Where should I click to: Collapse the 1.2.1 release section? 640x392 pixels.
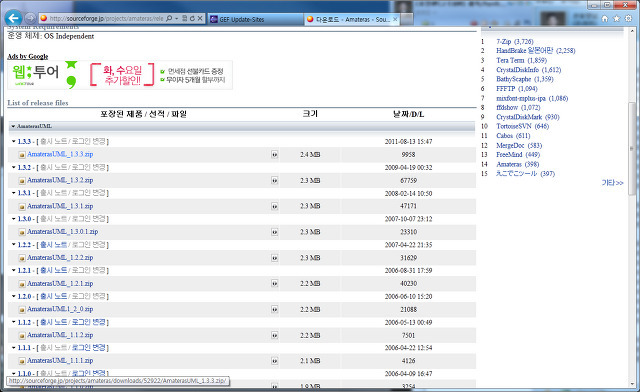(13, 270)
